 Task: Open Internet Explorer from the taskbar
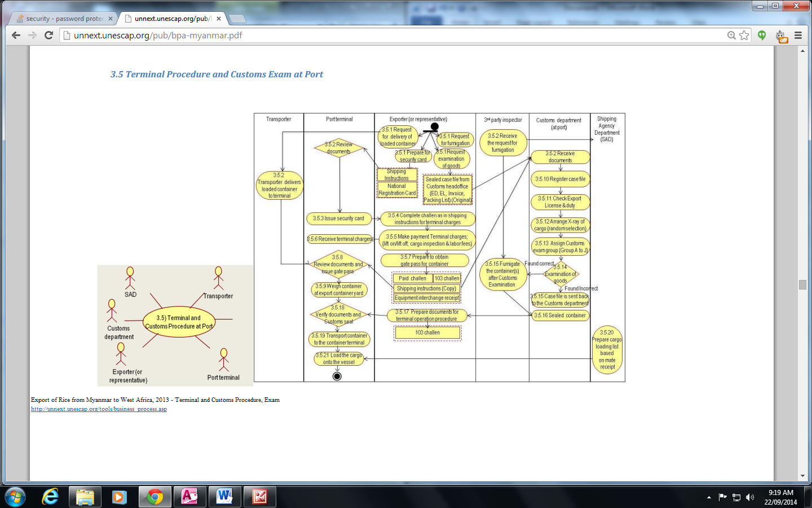pos(50,497)
